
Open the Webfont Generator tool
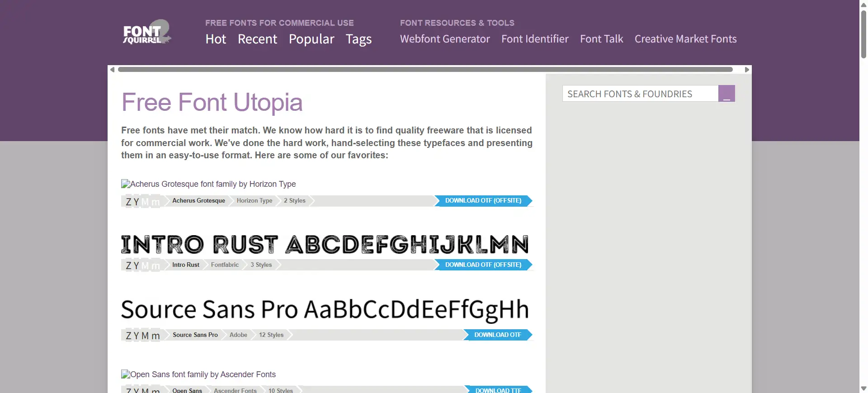445,39
